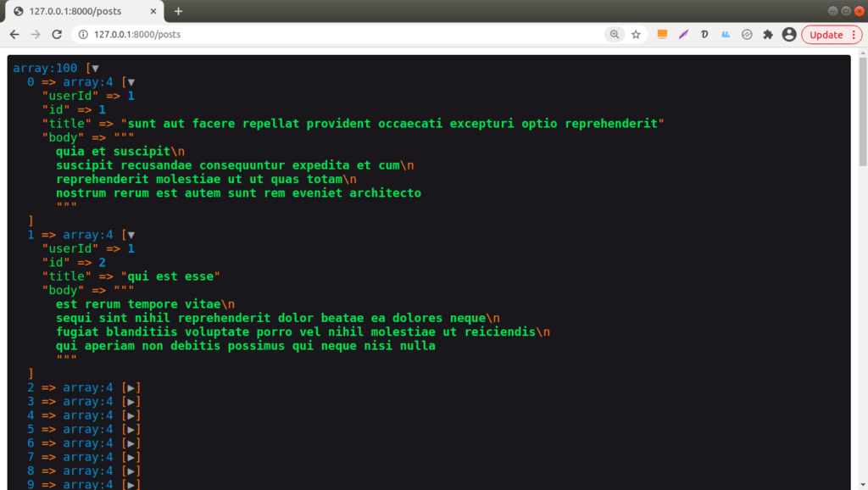Open the Extensions puzzle-piece icon
Screen dimensions: 868x490
tap(766, 35)
